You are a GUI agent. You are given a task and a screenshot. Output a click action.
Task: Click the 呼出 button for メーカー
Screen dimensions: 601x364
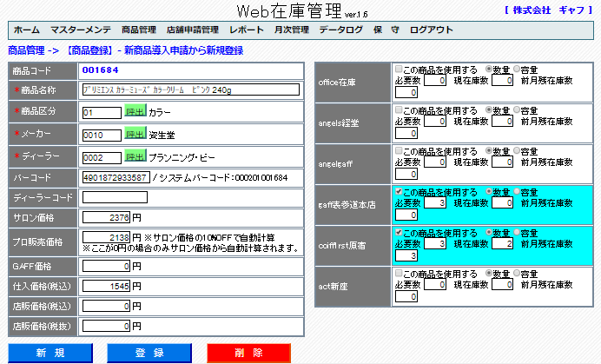point(135,134)
